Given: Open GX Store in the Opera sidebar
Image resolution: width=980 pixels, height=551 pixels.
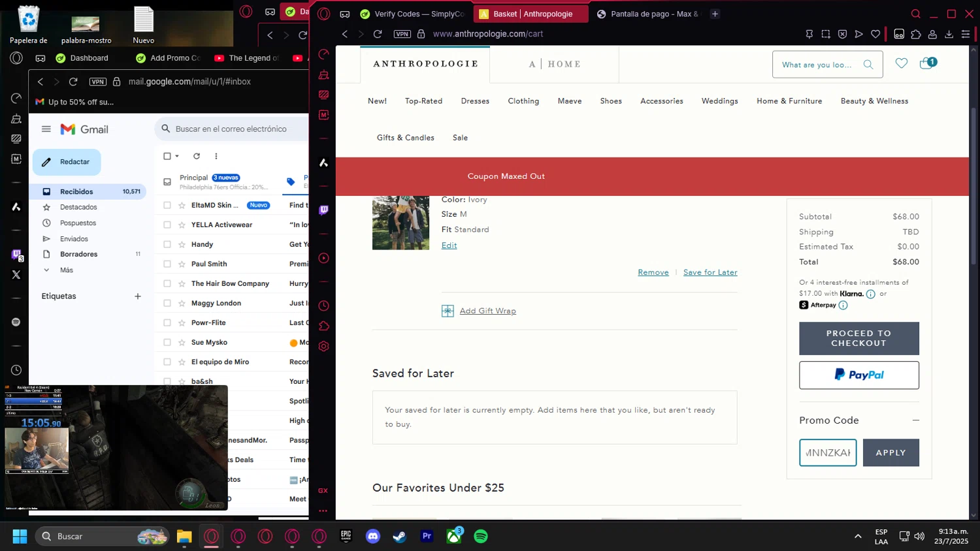Looking at the screenshot, I should [x=323, y=490].
